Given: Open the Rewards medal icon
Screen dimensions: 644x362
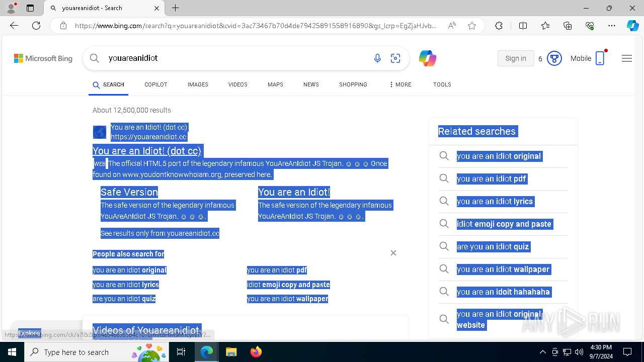Looking at the screenshot, I should coord(554,58).
